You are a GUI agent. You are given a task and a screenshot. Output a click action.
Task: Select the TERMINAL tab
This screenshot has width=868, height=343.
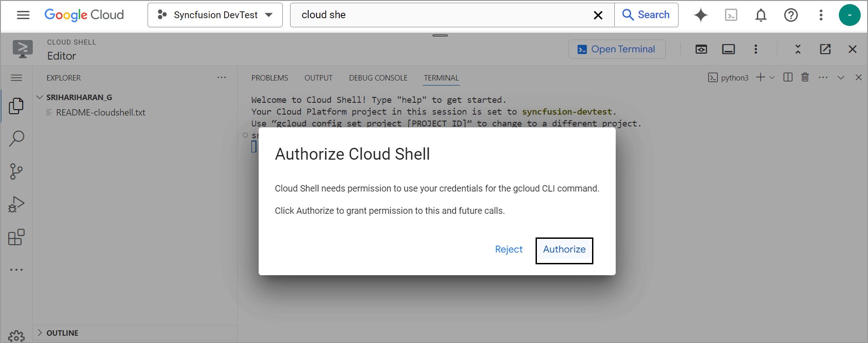pos(441,78)
